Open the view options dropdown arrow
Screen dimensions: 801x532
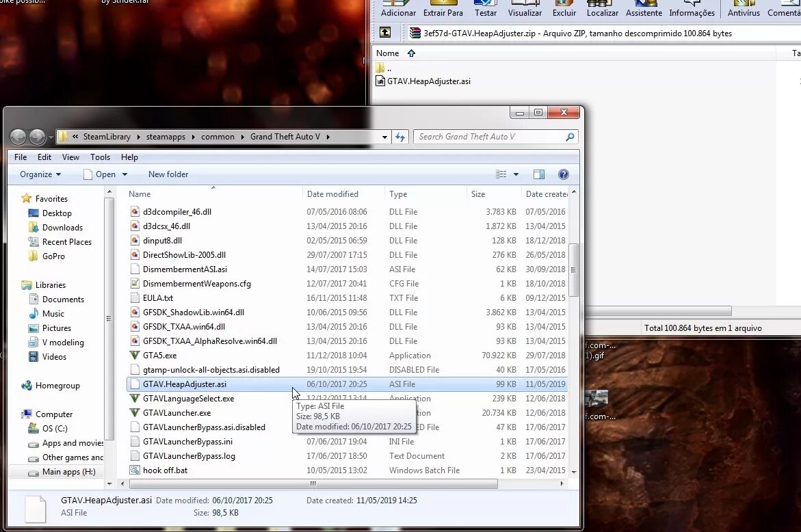point(516,174)
